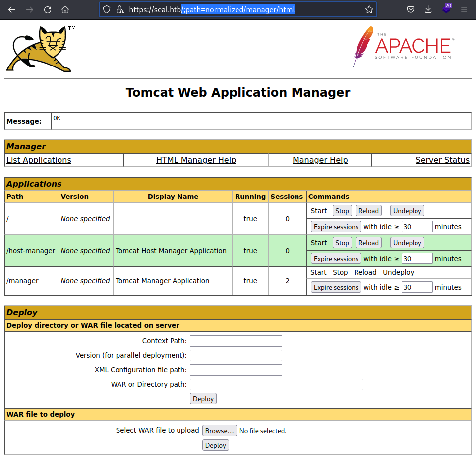Reload the root / application
Image resolution: width=476 pixels, height=459 pixels.
click(x=368, y=211)
